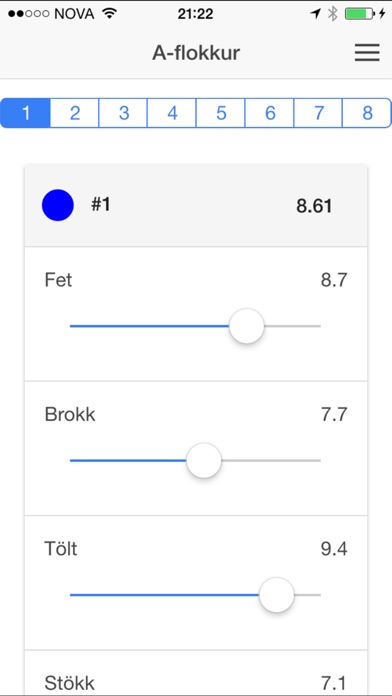Open the hamburger menu icon
The image size is (392, 696).
click(x=367, y=53)
